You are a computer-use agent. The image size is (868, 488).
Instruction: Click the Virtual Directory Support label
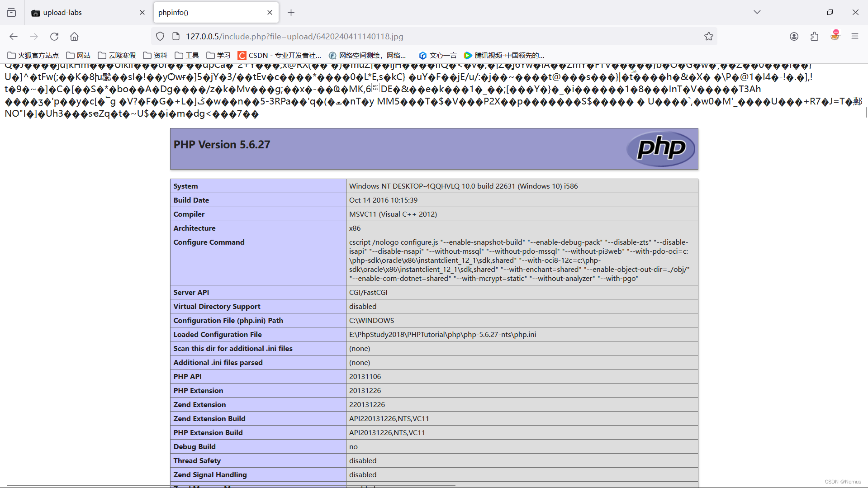click(x=217, y=307)
